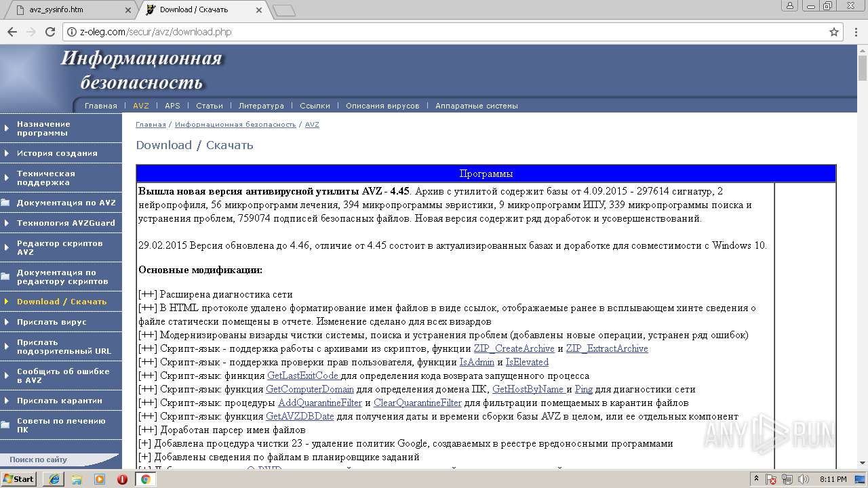Click AVZ breadcrumb link
This screenshot has width=868, height=488.
tap(312, 125)
